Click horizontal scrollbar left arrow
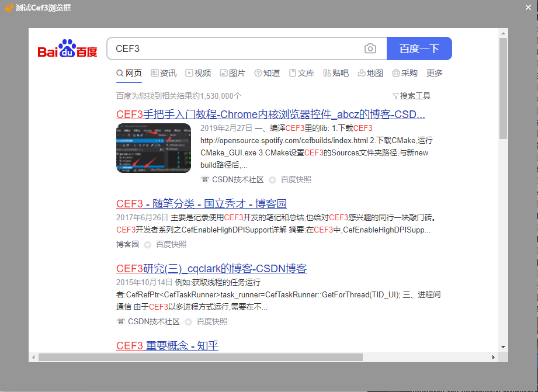Image resolution: width=538 pixels, height=392 pixels. (33, 358)
